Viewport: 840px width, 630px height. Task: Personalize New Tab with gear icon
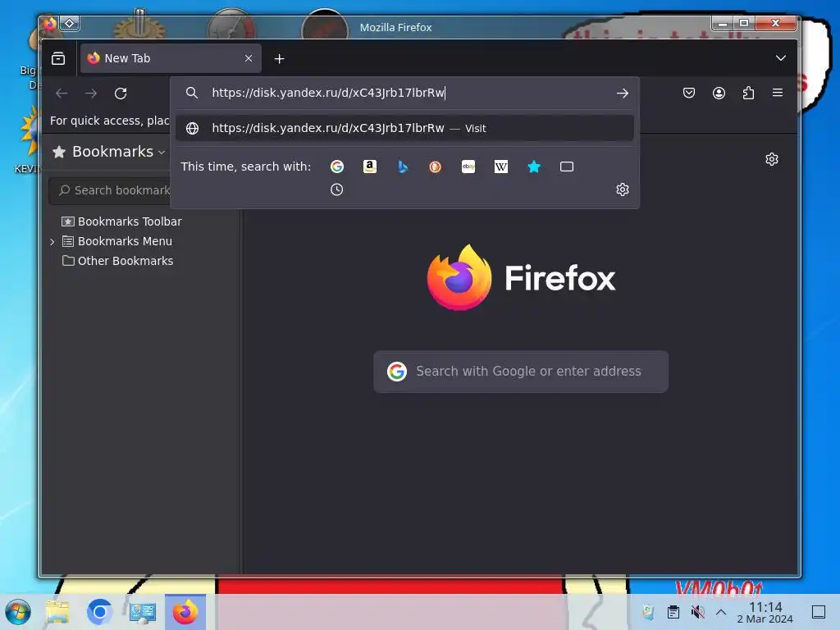pos(771,159)
